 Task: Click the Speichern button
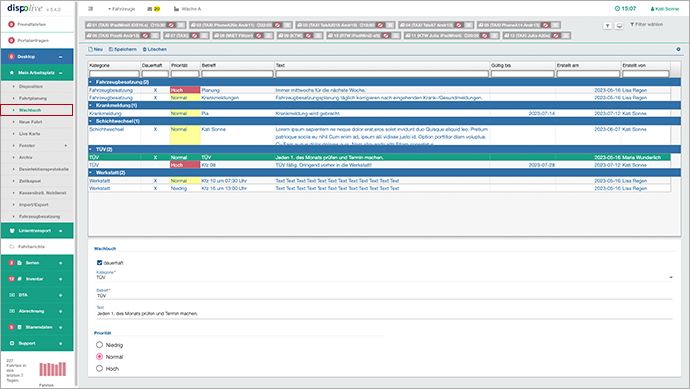(x=123, y=49)
